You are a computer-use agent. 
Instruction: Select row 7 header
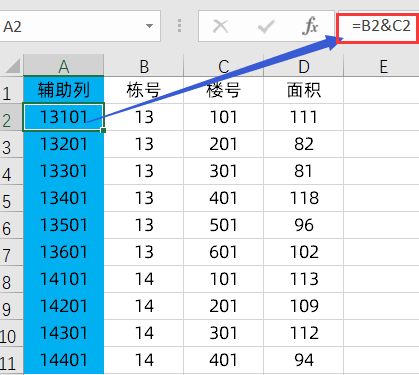[11, 252]
